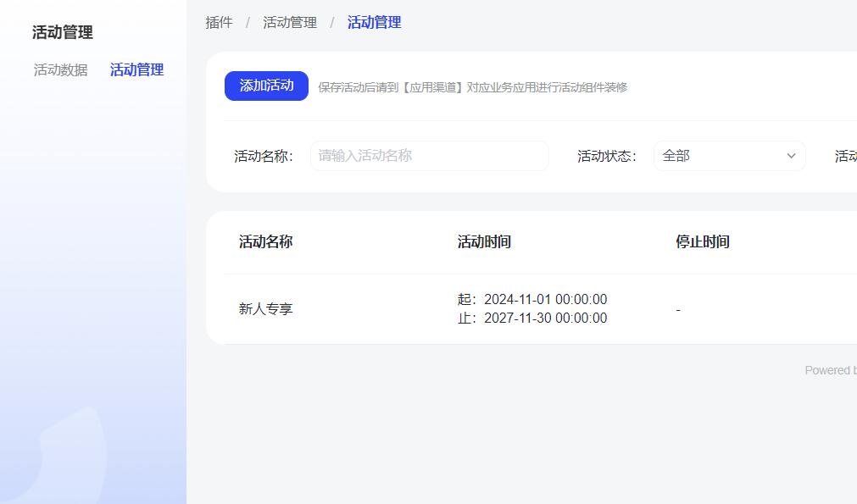The width and height of the screenshot is (857, 504).
Task: Click the 保存活动后请到【应用渠道】 hint text
Action: coord(473,87)
